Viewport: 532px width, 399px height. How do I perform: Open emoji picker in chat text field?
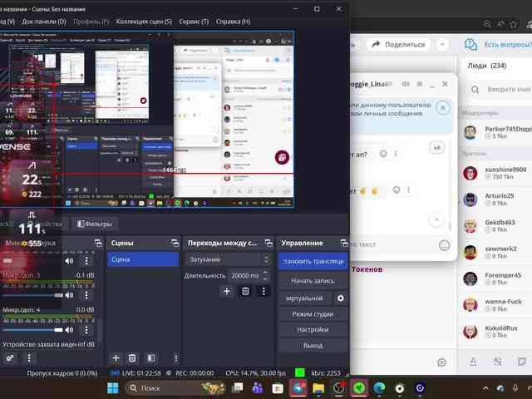coord(444,245)
